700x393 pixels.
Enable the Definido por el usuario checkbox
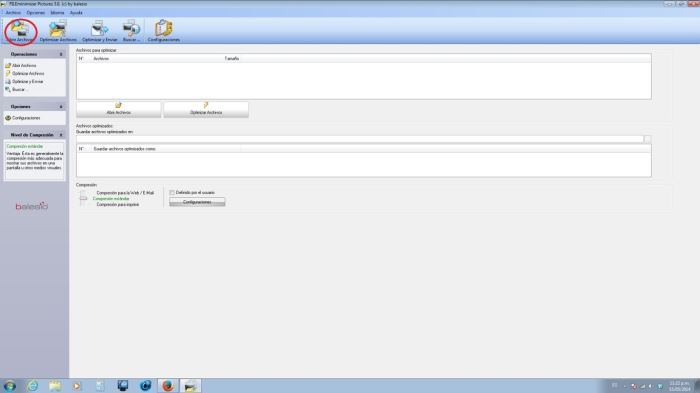(172, 192)
